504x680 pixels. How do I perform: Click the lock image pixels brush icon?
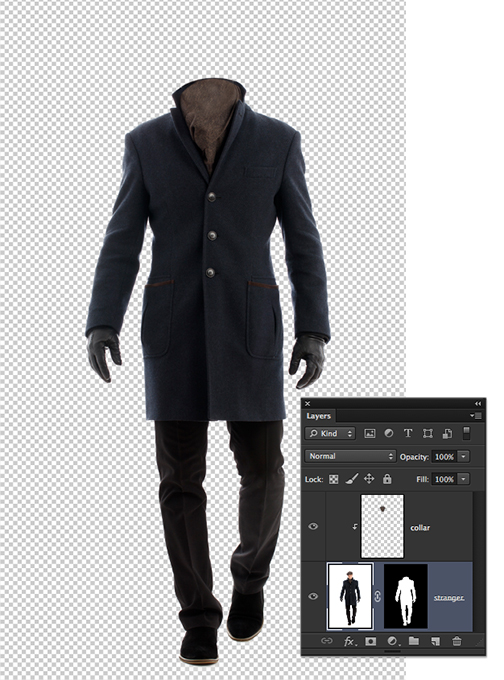coord(351,479)
